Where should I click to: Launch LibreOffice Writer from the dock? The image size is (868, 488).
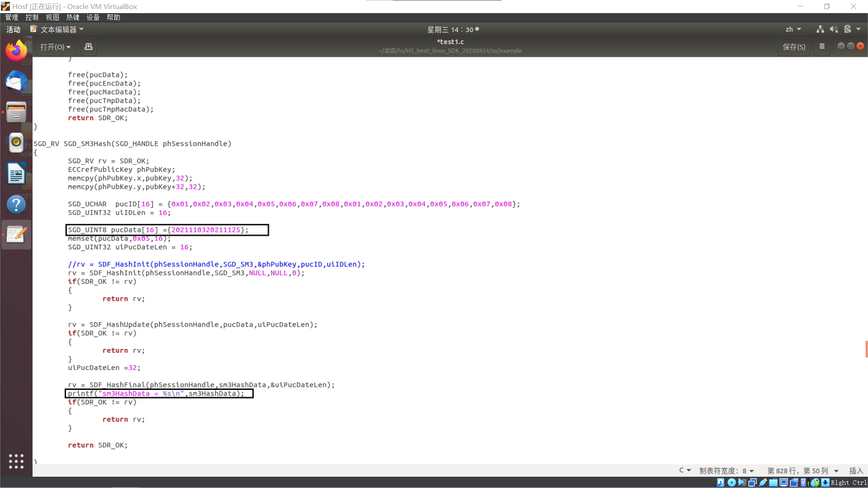pos(16,174)
